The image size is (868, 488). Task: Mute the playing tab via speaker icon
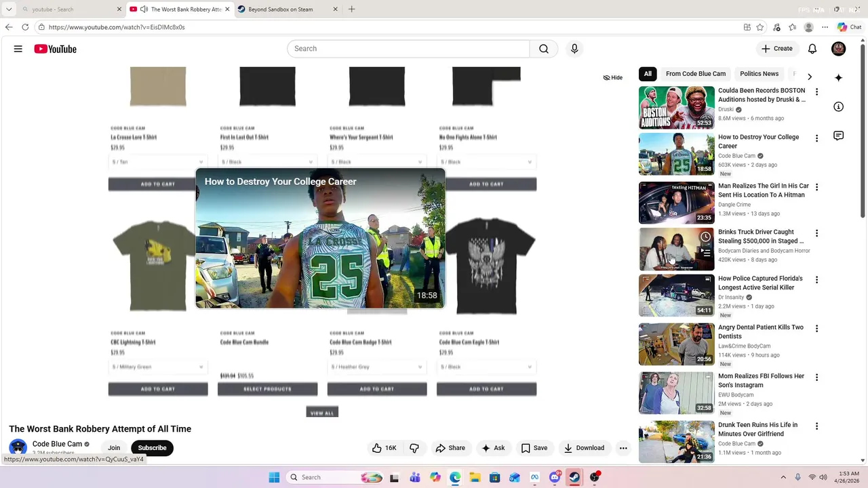pyautogui.click(x=144, y=9)
